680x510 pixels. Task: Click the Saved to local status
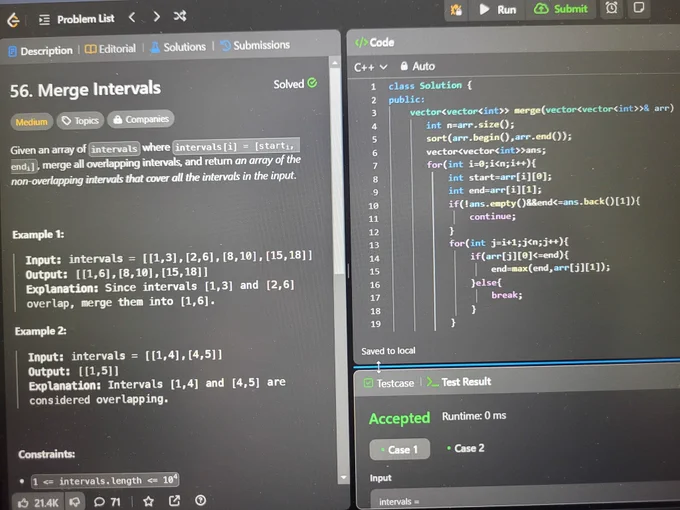pos(388,351)
